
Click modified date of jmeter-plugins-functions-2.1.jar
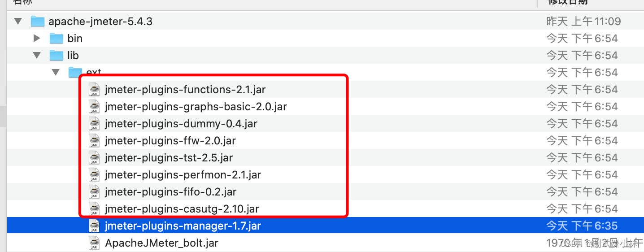pyautogui.click(x=582, y=90)
